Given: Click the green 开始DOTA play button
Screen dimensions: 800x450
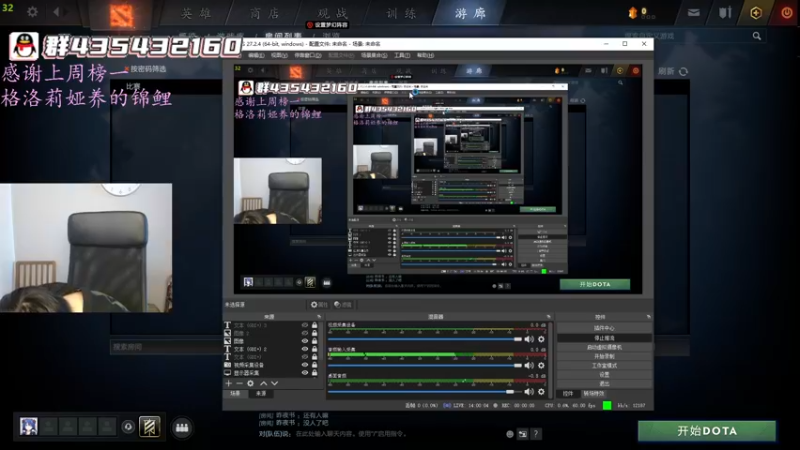Looking at the screenshot, I should [707, 431].
